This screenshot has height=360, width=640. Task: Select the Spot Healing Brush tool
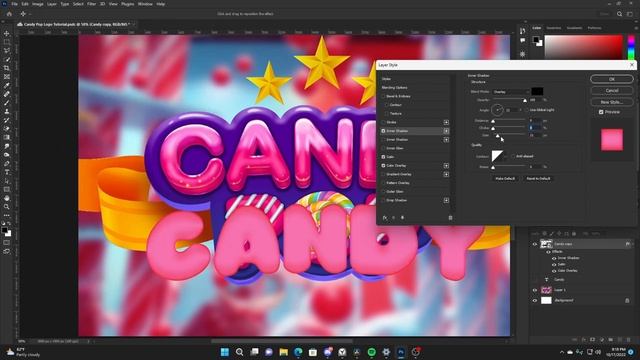point(7,94)
